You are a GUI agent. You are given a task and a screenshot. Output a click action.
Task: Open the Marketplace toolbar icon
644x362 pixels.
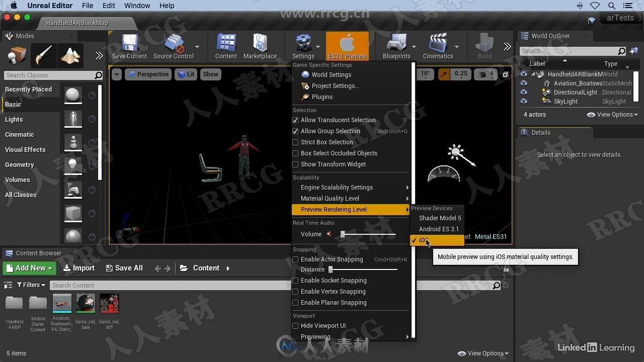[x=260, y=43]
